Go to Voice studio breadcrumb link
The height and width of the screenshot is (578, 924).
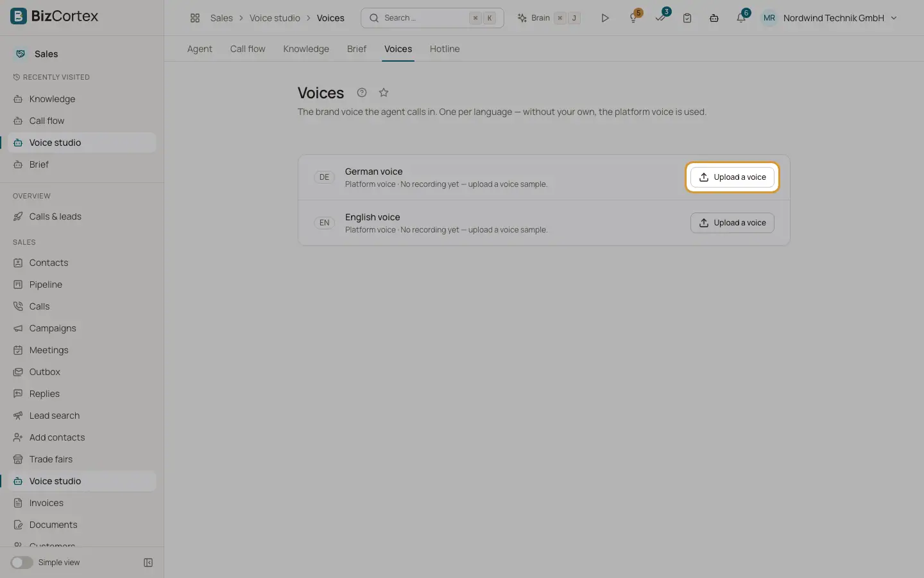click(x=275, y=18)
